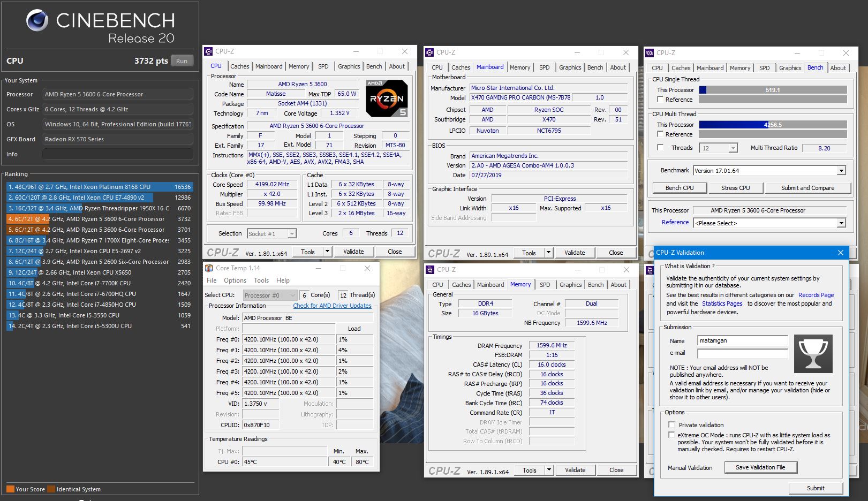The width and height of the screenshot is (868, 501).
Task: Close the CPU-Z Validation dialog
Action: [840, 253]
